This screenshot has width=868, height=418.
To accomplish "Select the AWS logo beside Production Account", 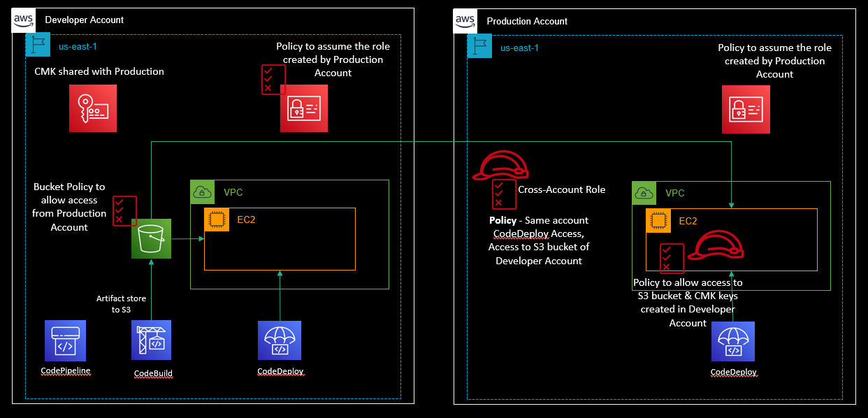I will [x=465, y=20].
